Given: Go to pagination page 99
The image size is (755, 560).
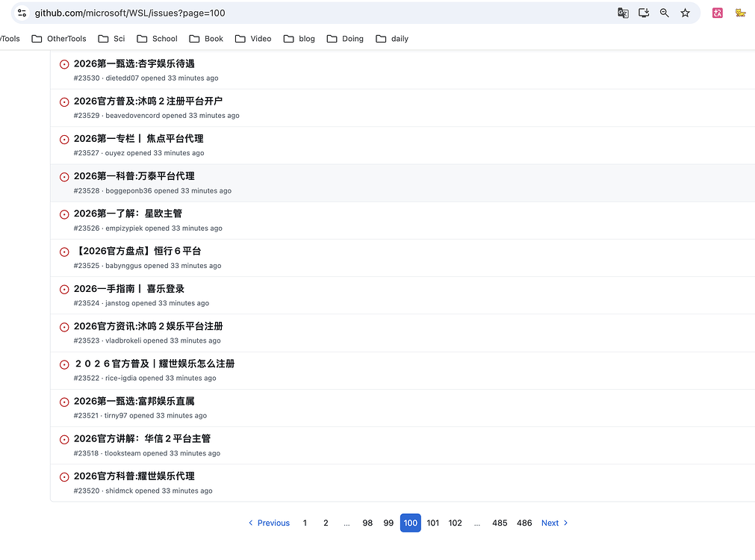Looking at the screenshot, I should tap(388, 523).
